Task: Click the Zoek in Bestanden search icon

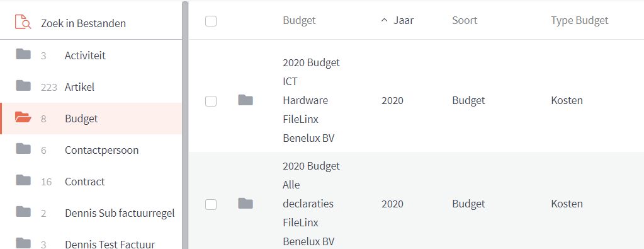Action: coord(23,22)
